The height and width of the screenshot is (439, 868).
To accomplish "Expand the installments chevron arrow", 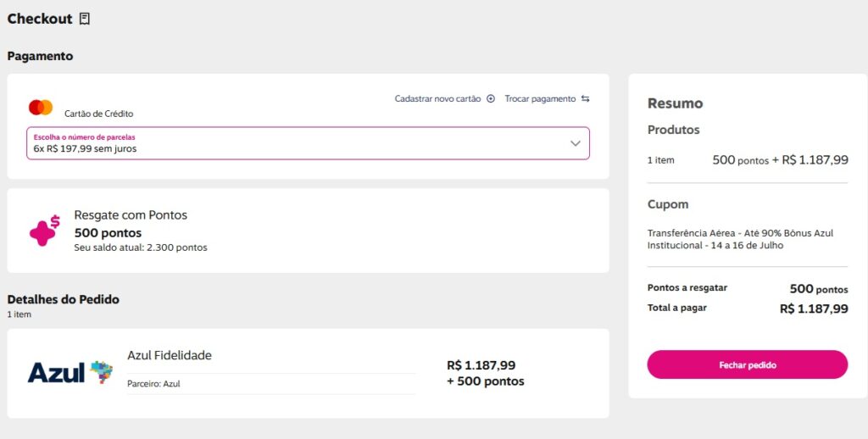I will tap(576, 143).
